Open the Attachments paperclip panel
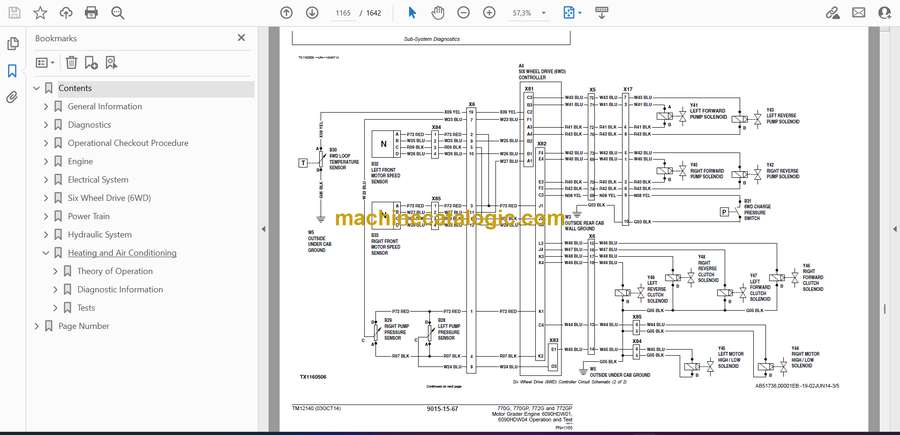The width and height of the screenshot is (900, 435). tap(12, 97)
